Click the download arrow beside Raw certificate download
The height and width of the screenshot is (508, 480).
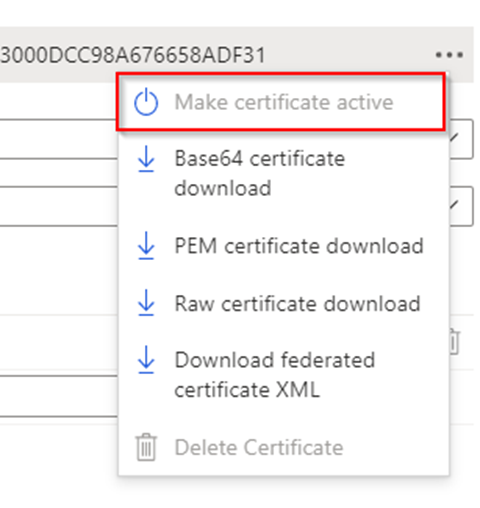pos(146,303)
